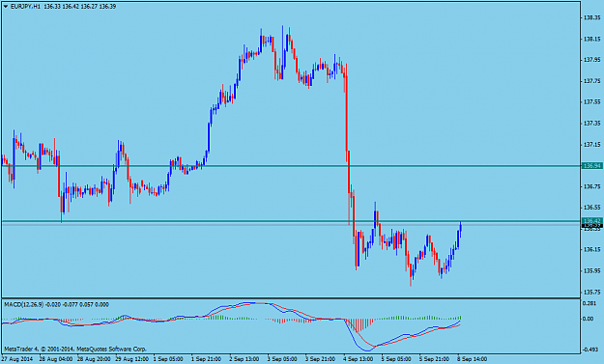Click the 138.15 price axis label
The image size is (604, 364).
(592, 40)
